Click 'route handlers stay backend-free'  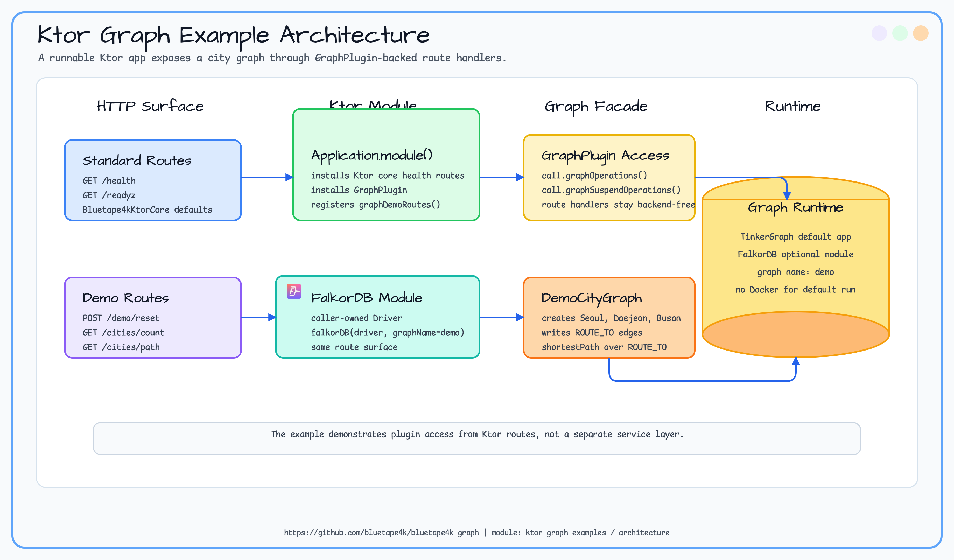[x=618, y=205]
